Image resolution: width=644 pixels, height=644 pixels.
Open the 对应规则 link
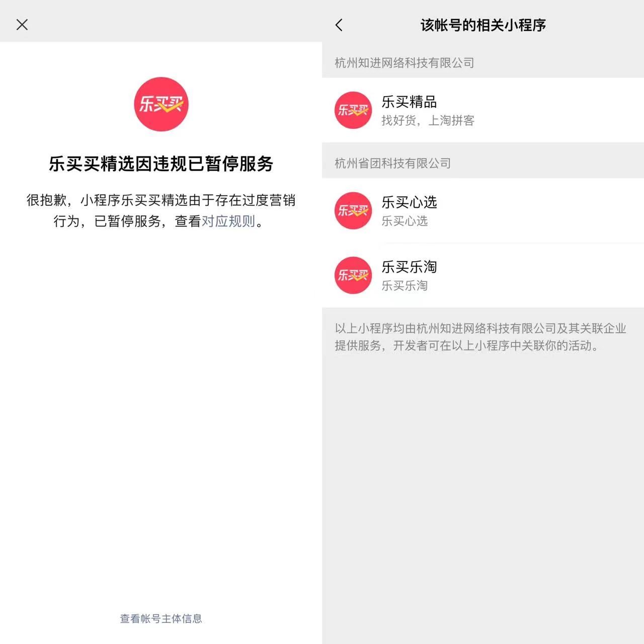(x=228, y=221)
